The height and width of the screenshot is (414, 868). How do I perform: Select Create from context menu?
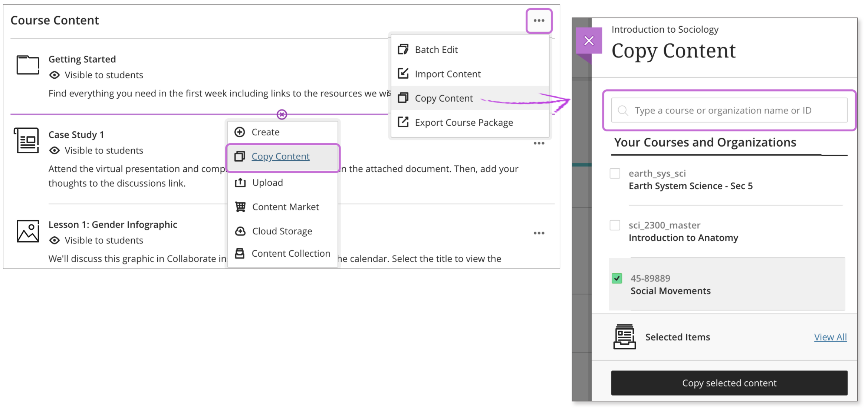[x=265, y=132]
